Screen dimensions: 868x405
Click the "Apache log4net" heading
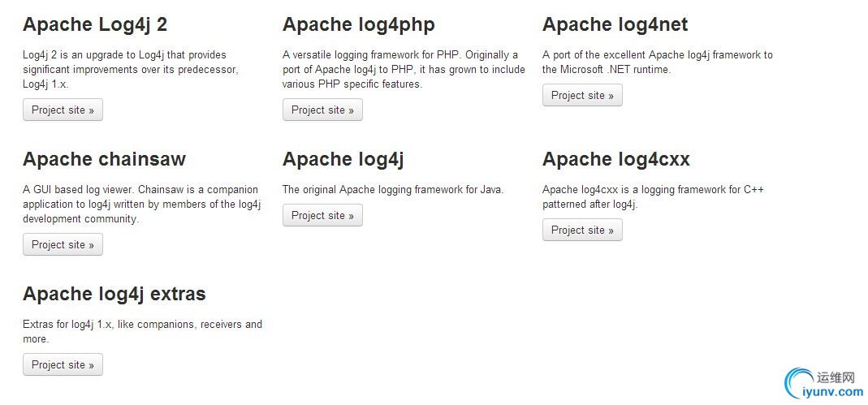615,24
